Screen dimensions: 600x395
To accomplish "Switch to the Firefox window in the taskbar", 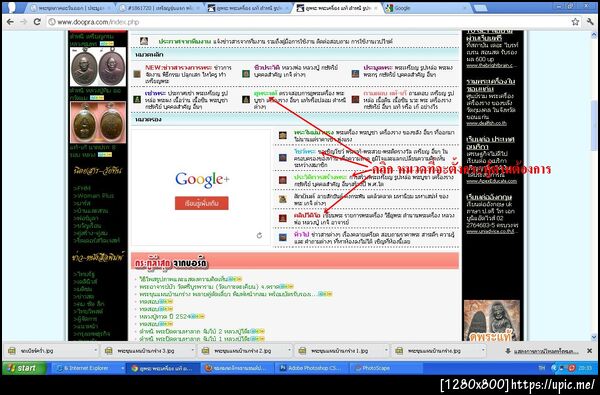I will coord(237,368).
